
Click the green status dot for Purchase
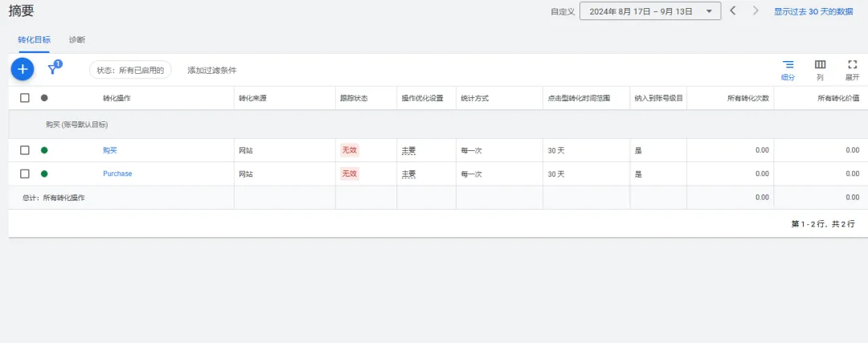[44, 174]
